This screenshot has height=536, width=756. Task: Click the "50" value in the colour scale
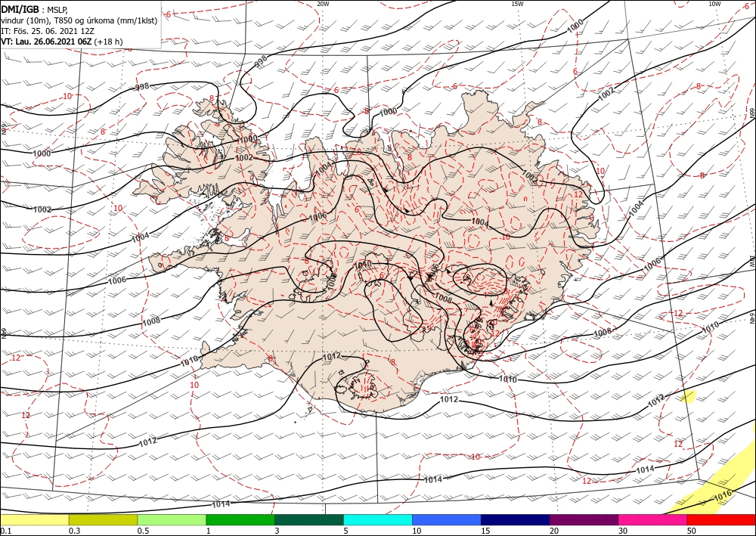pyautogui.click(x=690, y=531)
